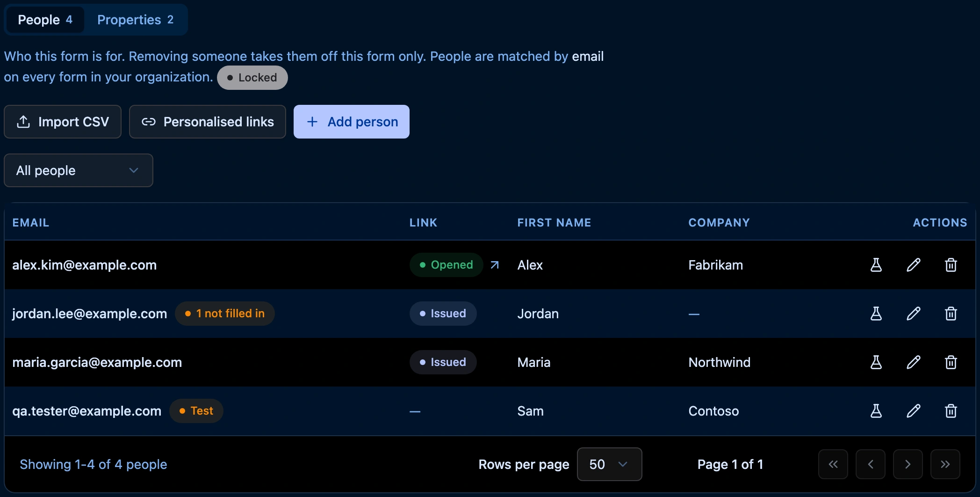
Task: Switch to the Properties tab
Action: pos(136,20)
